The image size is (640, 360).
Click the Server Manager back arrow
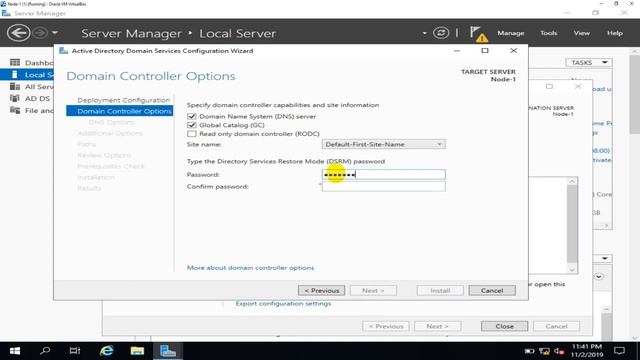(x=18, y=33)
